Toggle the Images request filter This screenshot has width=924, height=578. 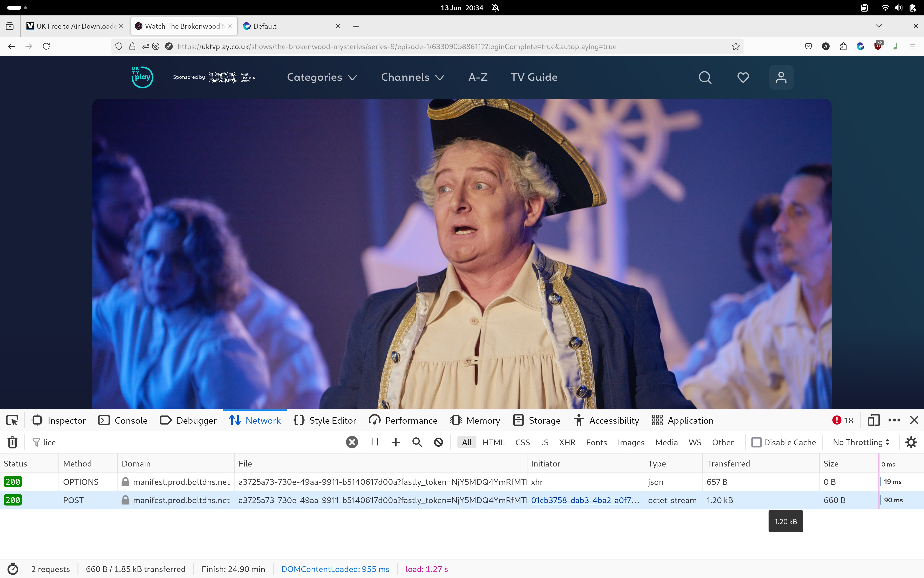click(x=631, y=442)
